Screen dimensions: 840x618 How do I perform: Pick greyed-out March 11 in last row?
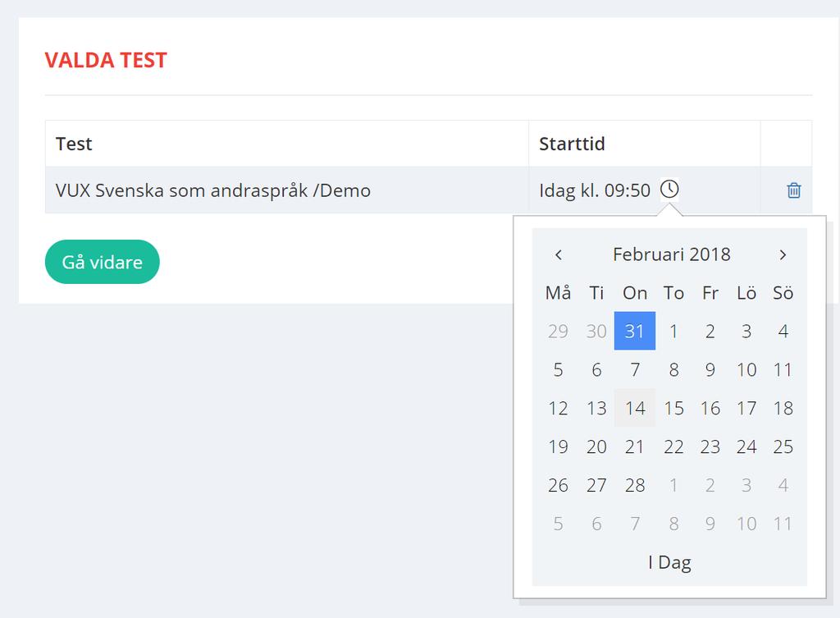point(783,524)
